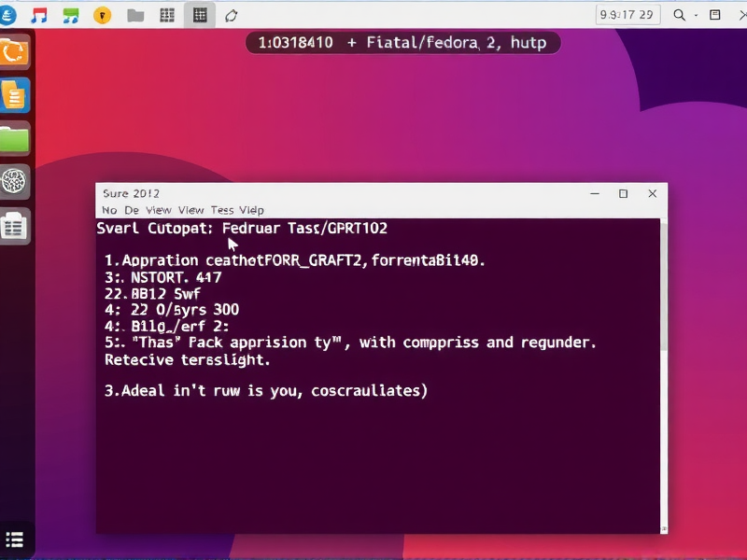The width and height of the screenshot is (747, 560).
Task: Click inside the terminal output area
Action: click(x=373, y=448)
